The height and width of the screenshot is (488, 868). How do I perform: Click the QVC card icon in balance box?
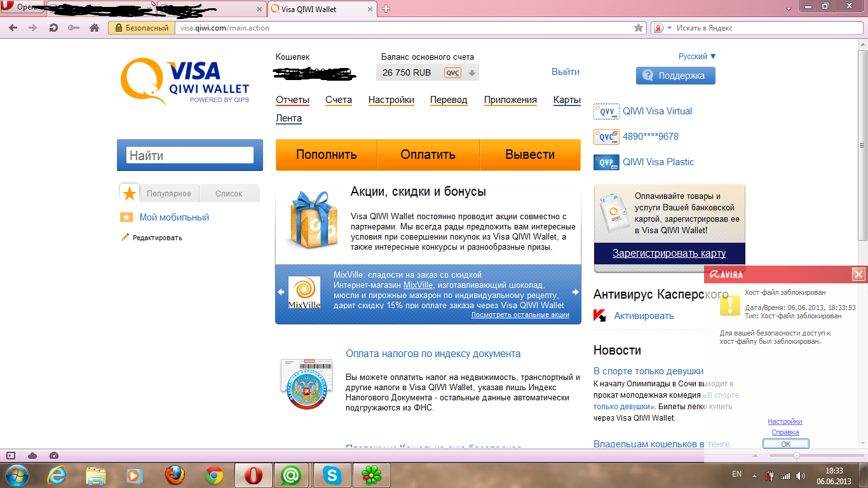(x=452, y=72)
